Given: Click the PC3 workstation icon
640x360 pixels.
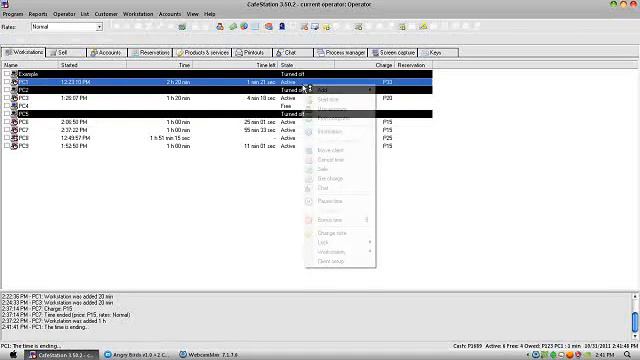Looking at the screenshot, I should (14, 98).
